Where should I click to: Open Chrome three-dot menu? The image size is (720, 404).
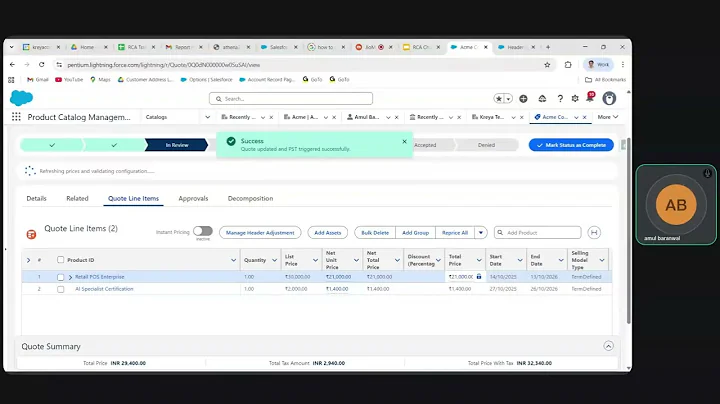(x=623, y=65)
